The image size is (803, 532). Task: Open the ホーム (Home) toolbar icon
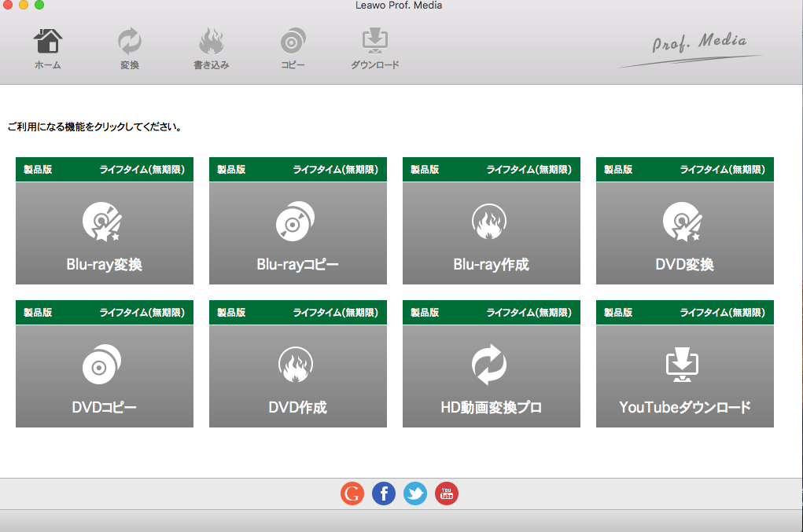47,48
